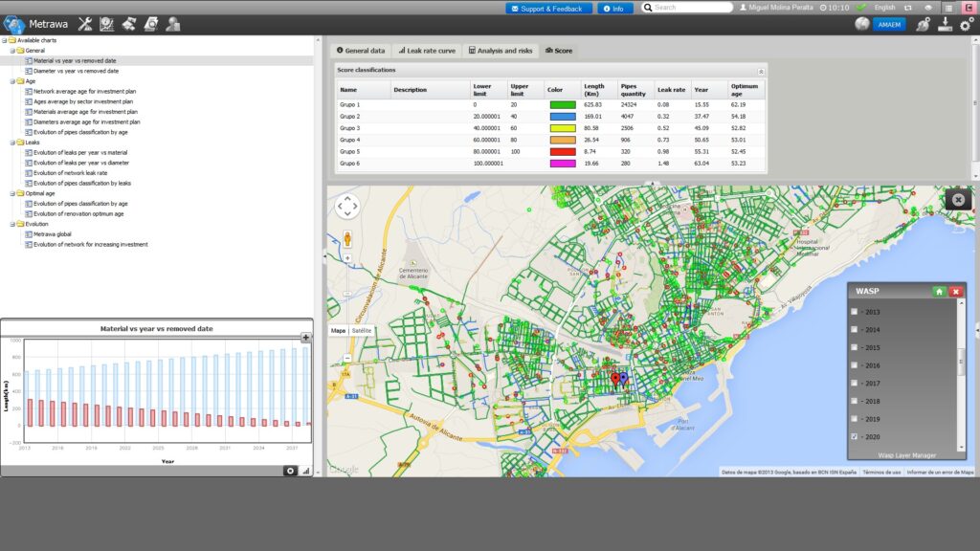Click the Metrawa hexagon logo
Screen dimensions: 980x551
[x=13, y=24]
